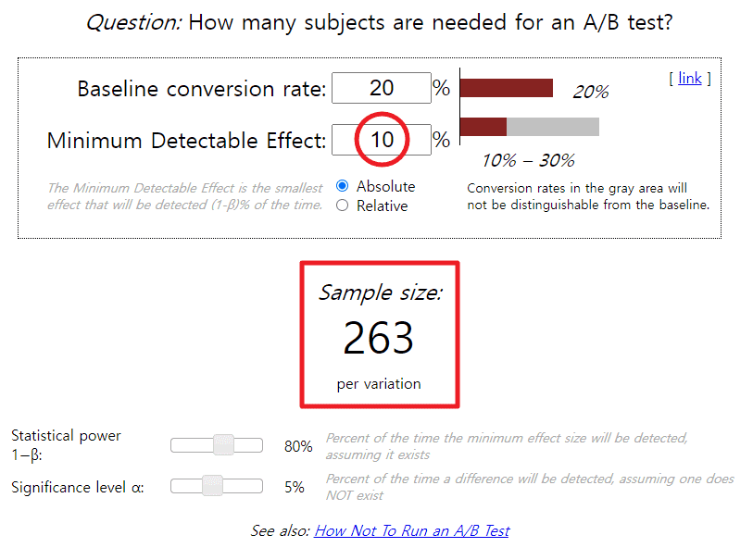Click the Baseline conversion rate input field
This screenshot has height=560, width=753.
click(381, 88)
